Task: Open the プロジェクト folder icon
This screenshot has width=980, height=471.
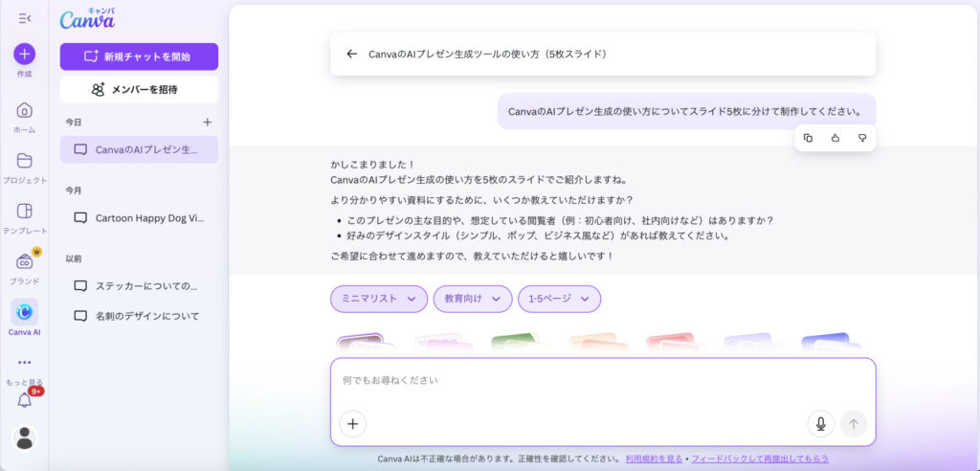Action: coord(25,161)
